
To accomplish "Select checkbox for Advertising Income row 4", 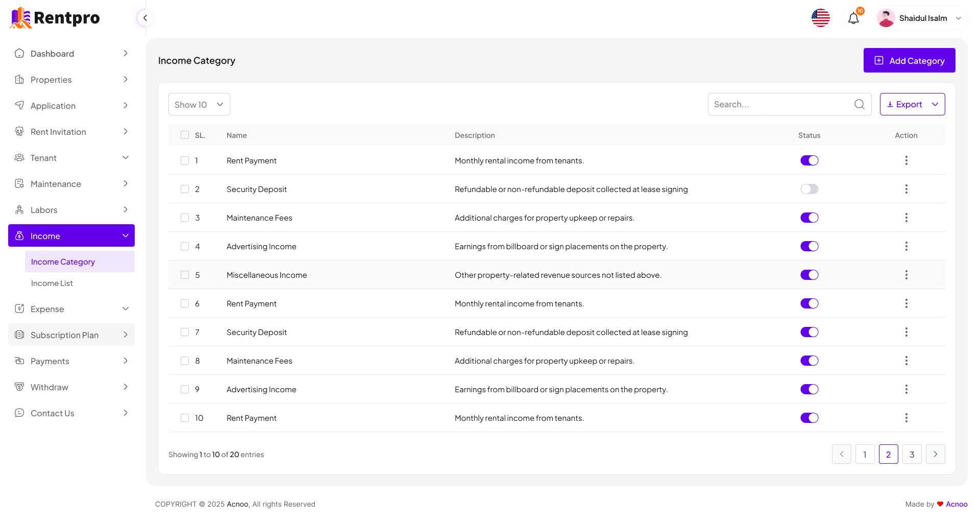I will [x=185, y=246].
